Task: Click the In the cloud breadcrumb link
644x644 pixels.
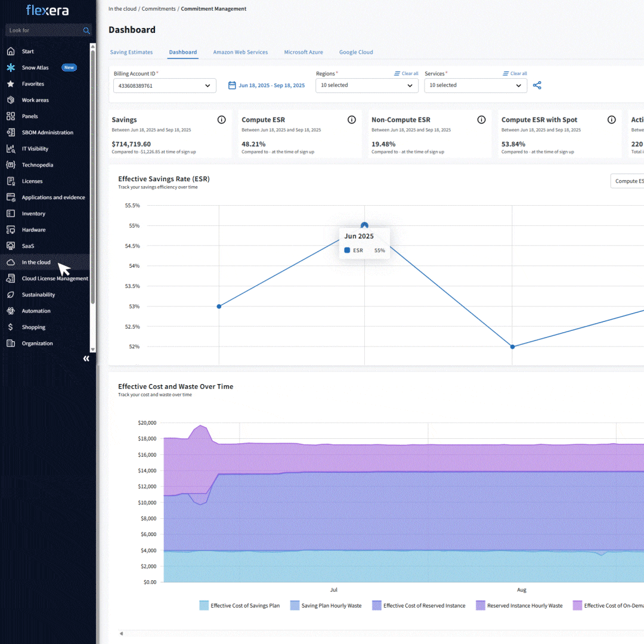Action: [122, 8]
